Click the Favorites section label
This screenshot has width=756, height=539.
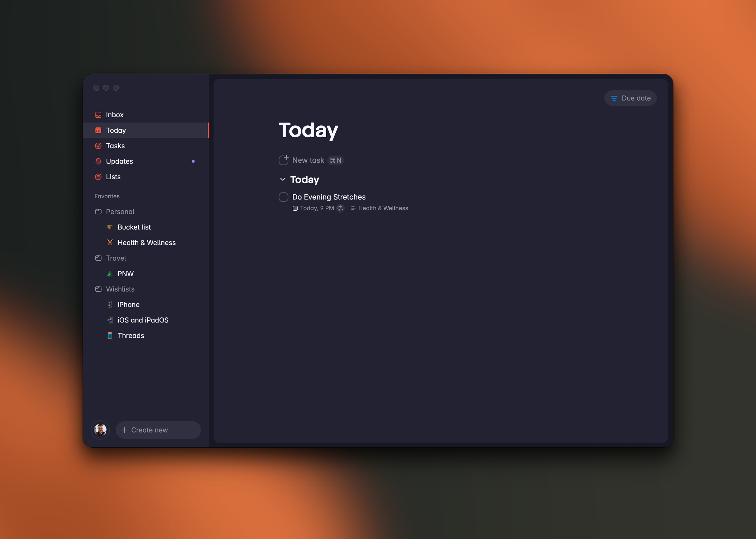tap(107, 196)
